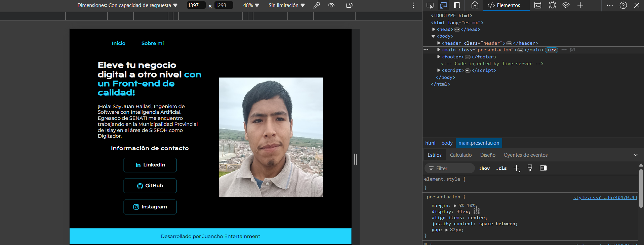Screen dimensions: 644x245
Task: Toggle the :hov element state panel
Action: [484, 168]
